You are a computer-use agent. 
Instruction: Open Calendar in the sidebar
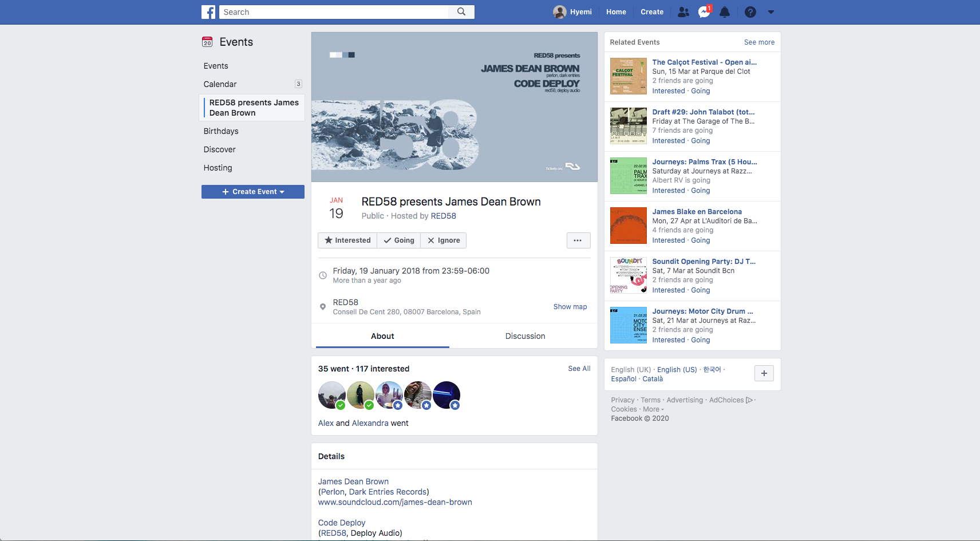click(x=220, y=84)
